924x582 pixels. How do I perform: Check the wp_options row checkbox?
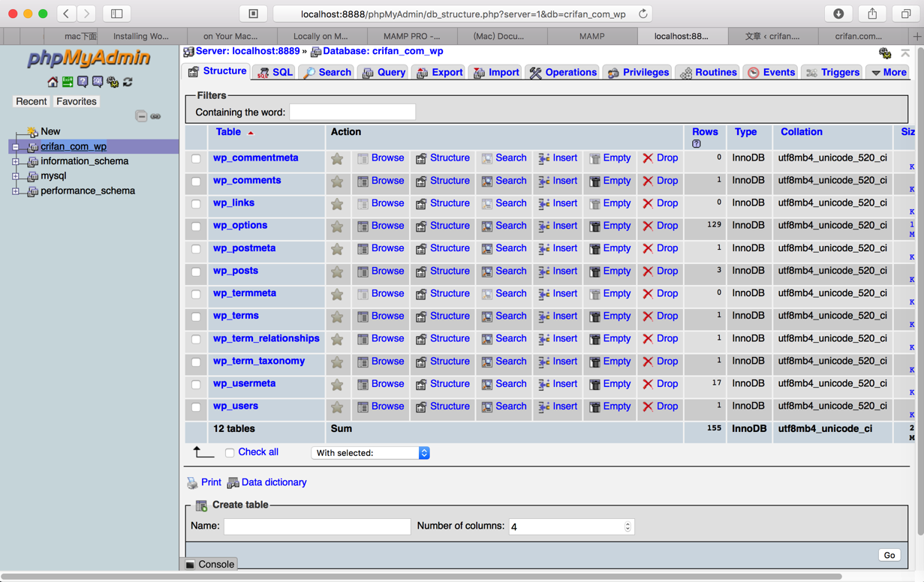pyautogui.click(x=196, y=226)
